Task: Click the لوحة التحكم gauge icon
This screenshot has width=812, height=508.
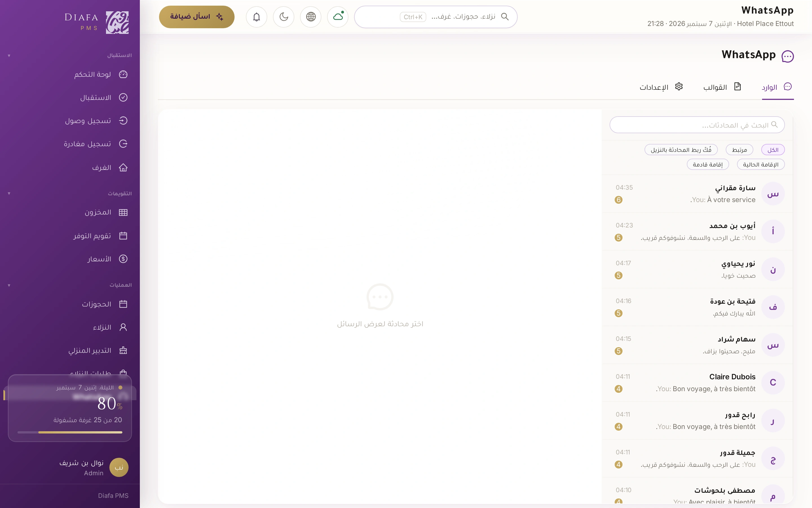Action: 123,74
